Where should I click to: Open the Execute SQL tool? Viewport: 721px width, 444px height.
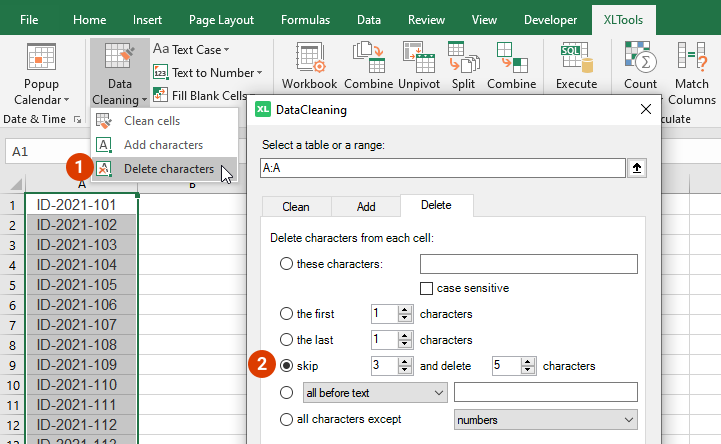coord(576,65)
